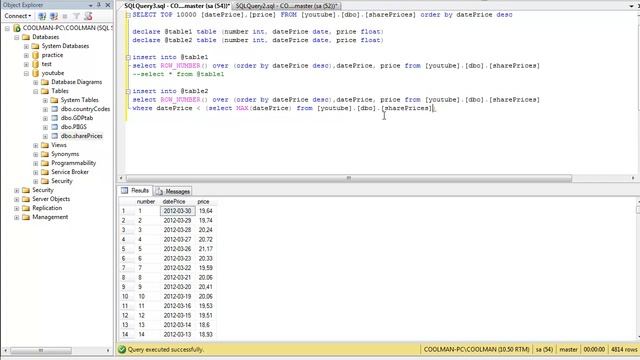This screenshot has height=360, width=640.
Task: Click the practice database icon
Action: click(36, 55)
